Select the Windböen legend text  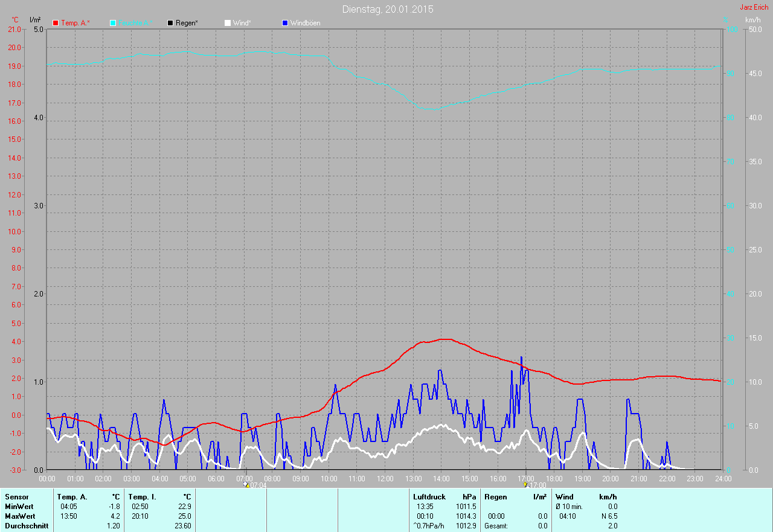point(305,23)
